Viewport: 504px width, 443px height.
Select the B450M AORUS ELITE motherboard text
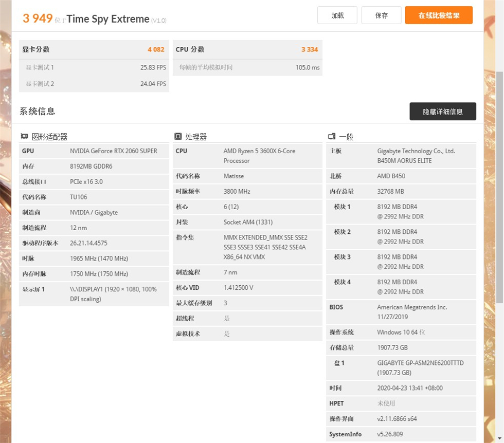pyautogui.click(x=404, y=161)
